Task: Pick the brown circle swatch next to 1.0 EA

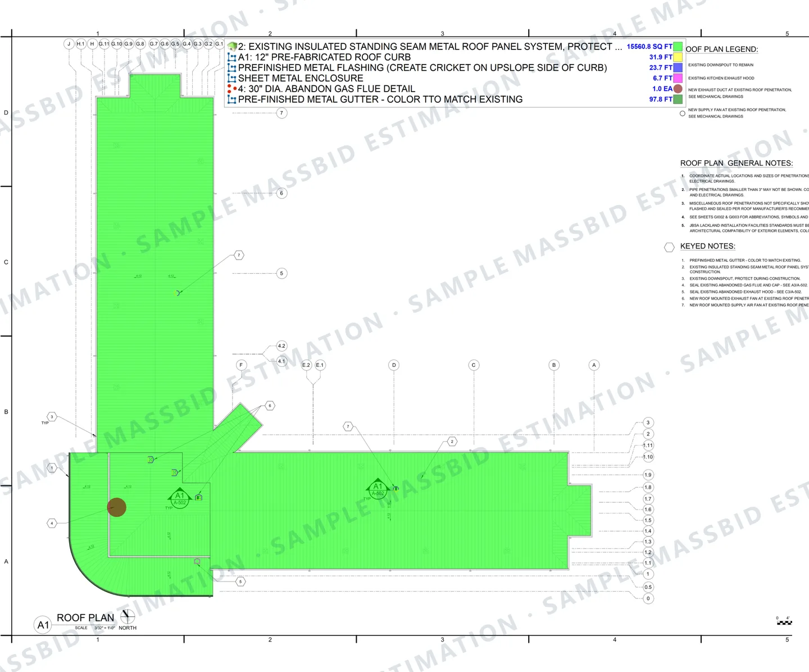Action: [x=678, y=89]
